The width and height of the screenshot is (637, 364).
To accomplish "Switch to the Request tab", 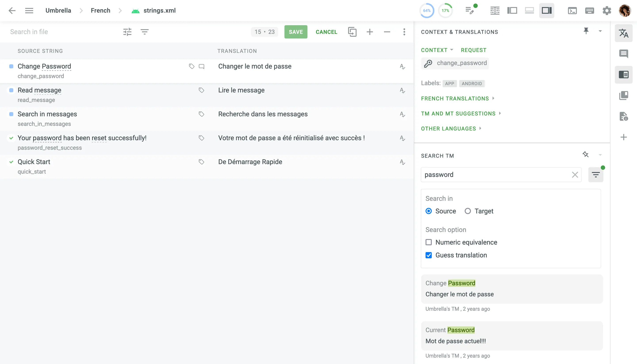I will coord(474,50).
